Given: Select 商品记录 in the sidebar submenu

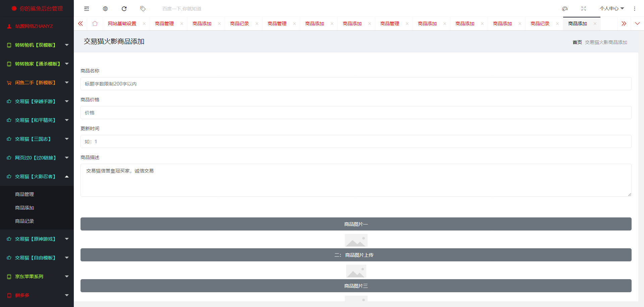Looking at the screenshot, I should click(x=24, y=221).
